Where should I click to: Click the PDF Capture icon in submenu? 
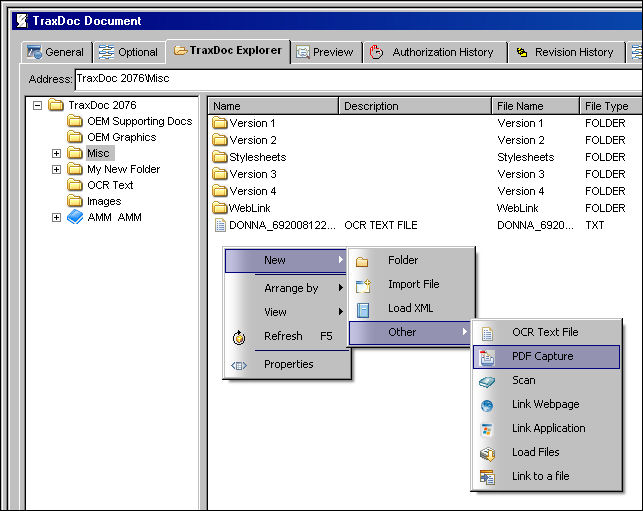tap(487, 358)
